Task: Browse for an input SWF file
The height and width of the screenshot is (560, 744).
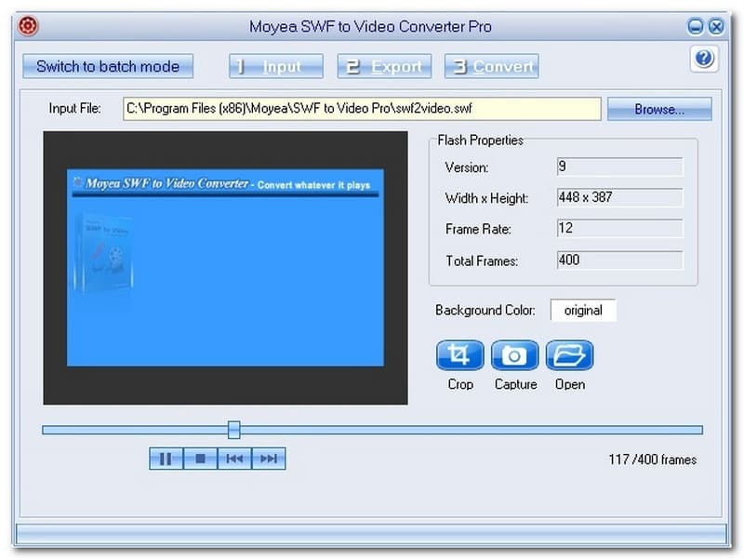Action: click(x=658, y=109)
